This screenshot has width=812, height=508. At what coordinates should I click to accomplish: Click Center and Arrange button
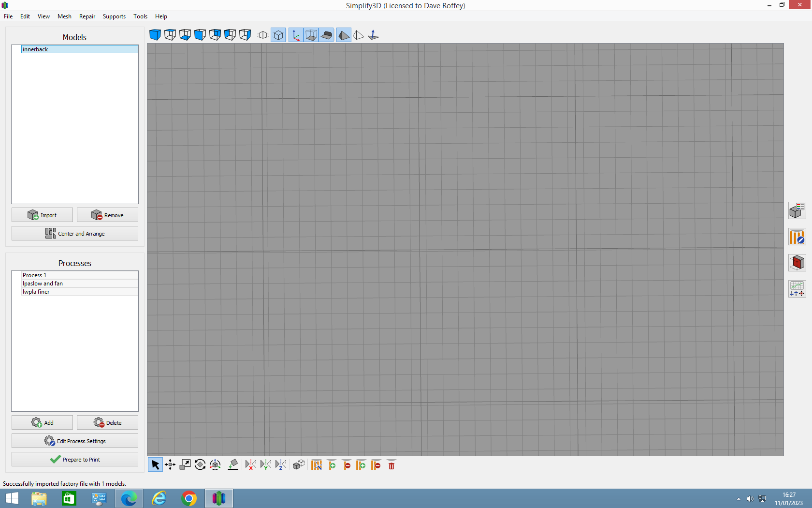tap(75, 233)
